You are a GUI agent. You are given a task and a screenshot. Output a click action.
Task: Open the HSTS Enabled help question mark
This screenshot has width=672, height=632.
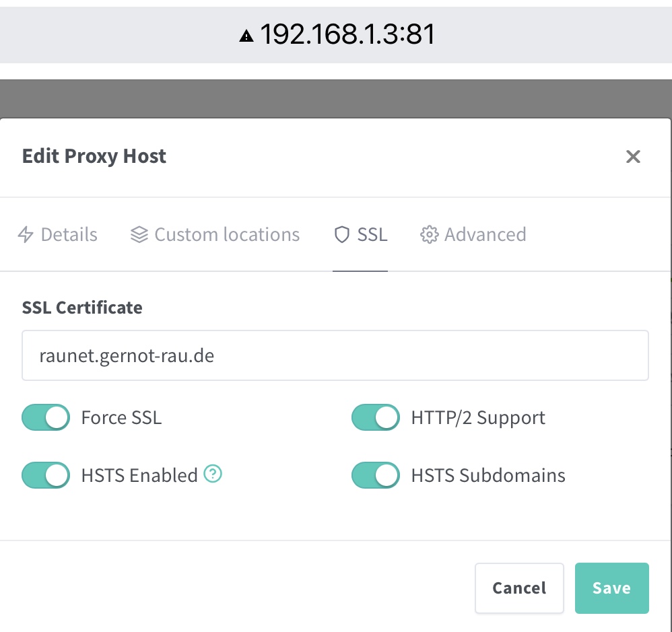point(212,475)
